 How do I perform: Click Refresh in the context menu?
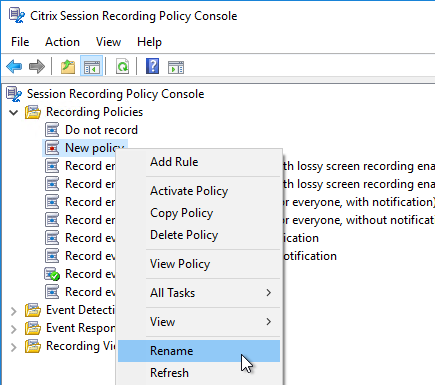[199, 373]
